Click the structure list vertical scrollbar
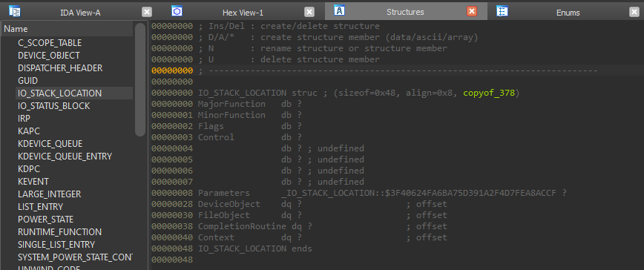644x270 pixels. (x=140, y=79)
